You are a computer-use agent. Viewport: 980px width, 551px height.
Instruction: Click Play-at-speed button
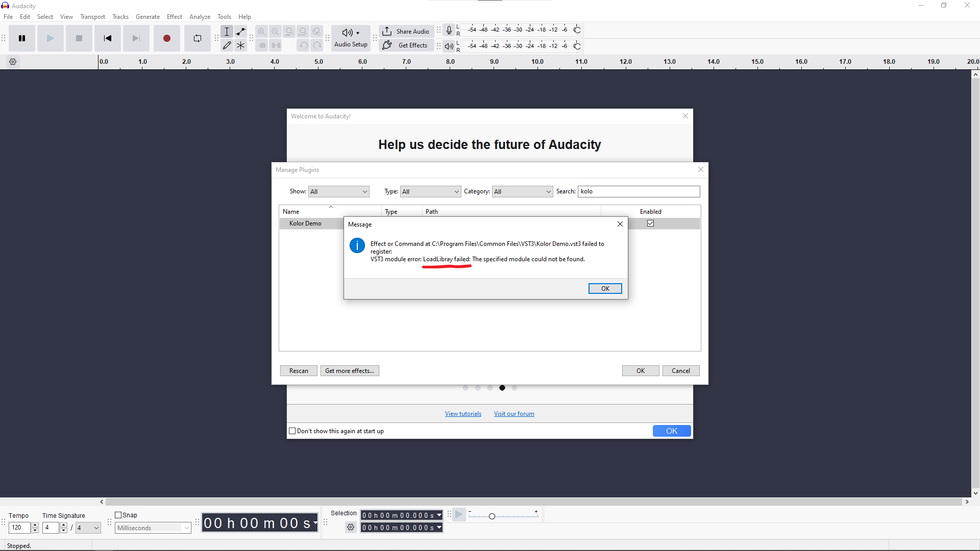459,515
